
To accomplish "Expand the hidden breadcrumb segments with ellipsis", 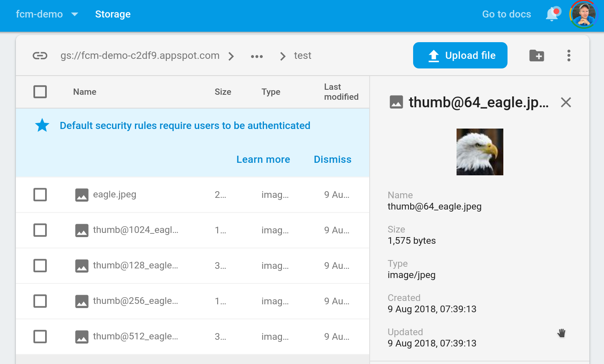I will [x=256, y=56].
